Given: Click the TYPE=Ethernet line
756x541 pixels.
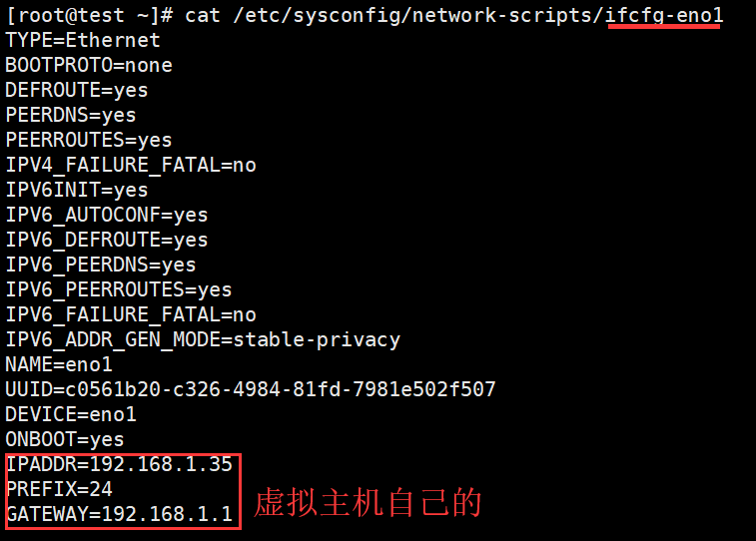Looking at the screenshot, I should coord(83,40).
